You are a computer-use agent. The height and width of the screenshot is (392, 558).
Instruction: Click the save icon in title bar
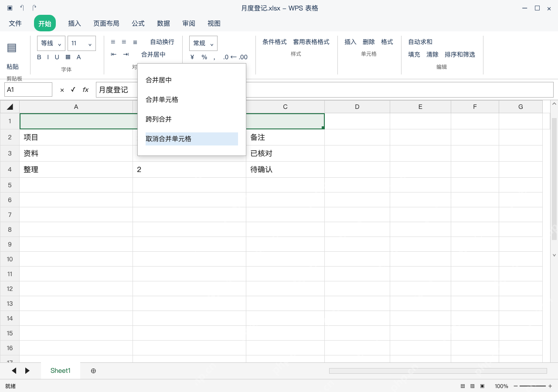pyautogui.click(x=10, y=8)
